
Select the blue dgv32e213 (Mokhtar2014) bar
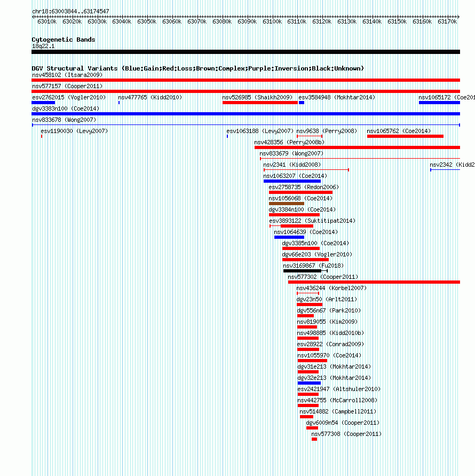[x=309, y=383]
